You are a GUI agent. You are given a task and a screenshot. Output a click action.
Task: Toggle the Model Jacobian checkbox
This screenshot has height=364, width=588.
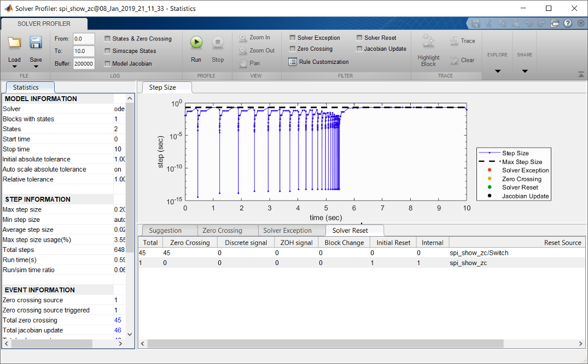(x=107, y=63)
